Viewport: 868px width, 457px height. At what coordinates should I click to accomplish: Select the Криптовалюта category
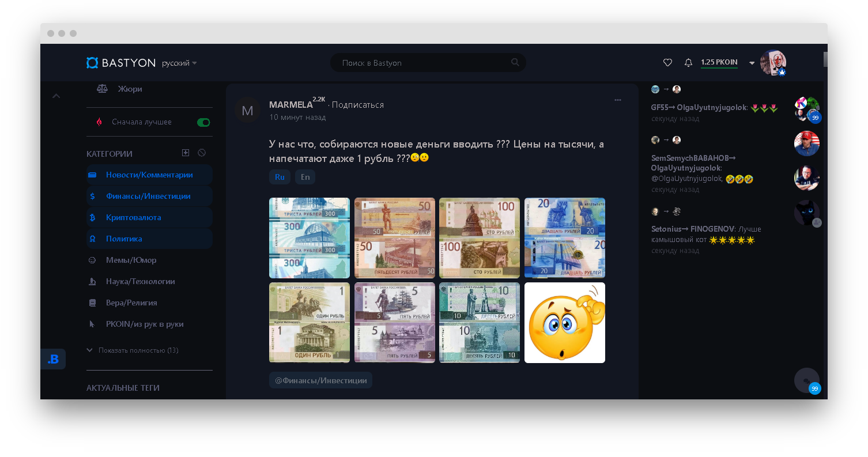pyautogui.click(x=149, y=217)
